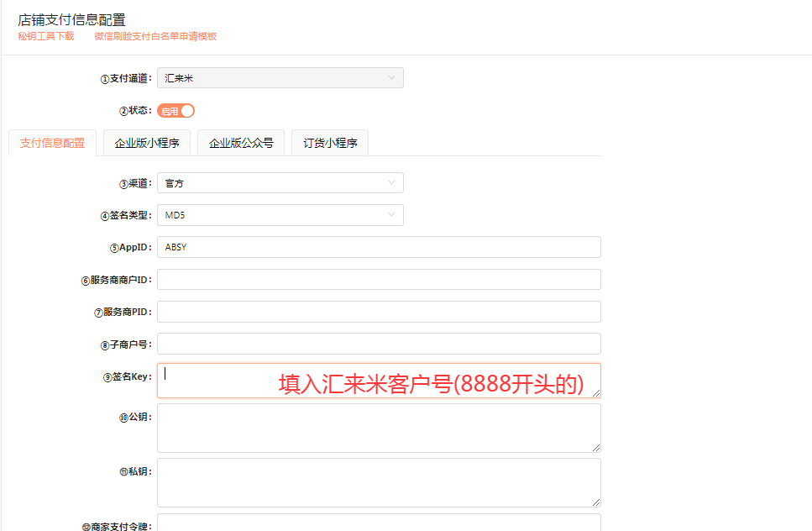Screen dimensions: 812x531
Task: Focus the 服务商商户ID input field
Action: coord(379,280)
